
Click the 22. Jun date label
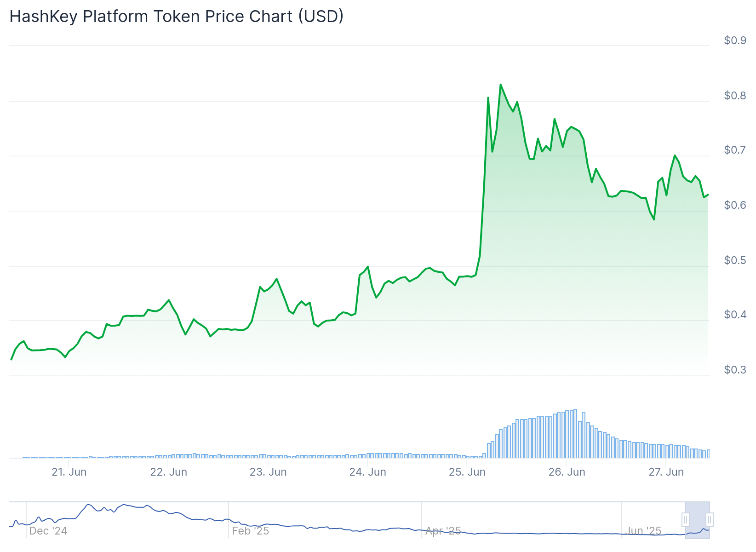pos(169,472)
